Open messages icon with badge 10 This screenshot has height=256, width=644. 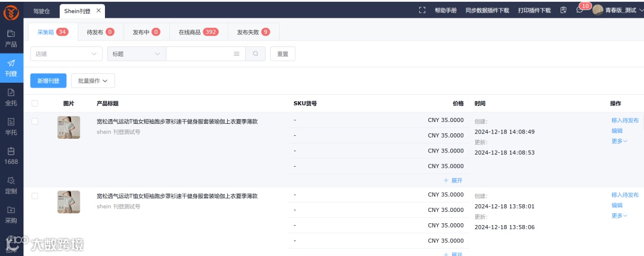pyautogui.click(x=580, y=10)
